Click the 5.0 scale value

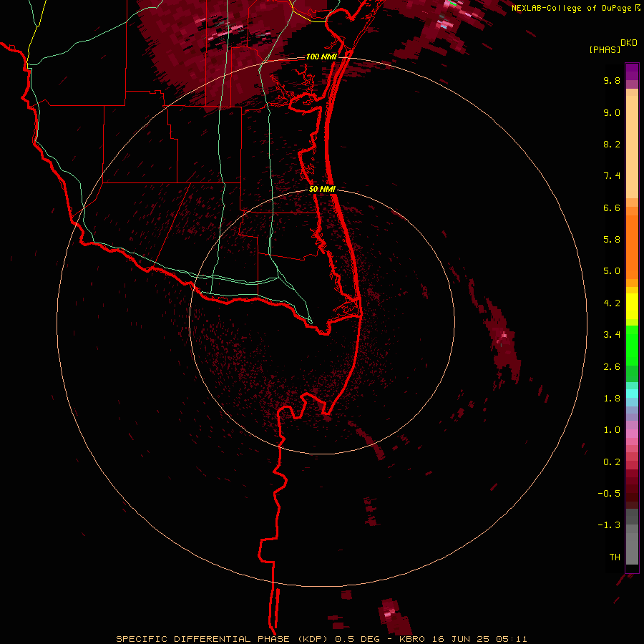[x=612, y=271]
